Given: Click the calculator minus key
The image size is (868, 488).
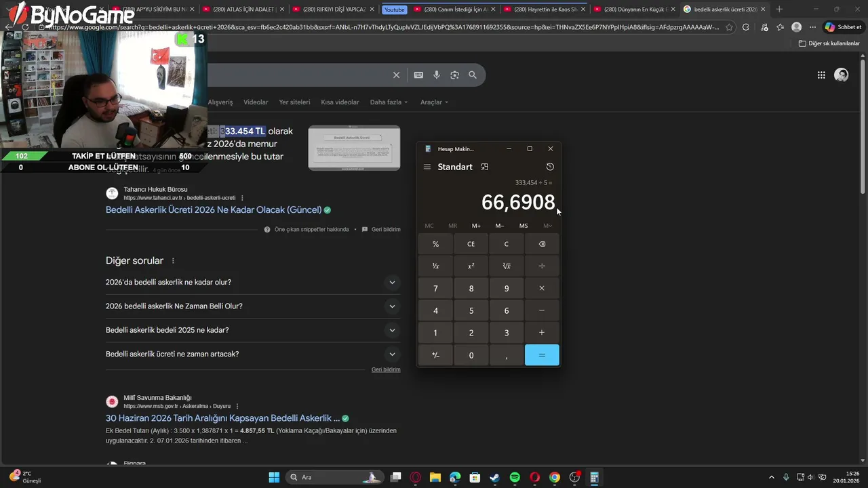Looking at the screenshot, I should (x=542, y=310).
